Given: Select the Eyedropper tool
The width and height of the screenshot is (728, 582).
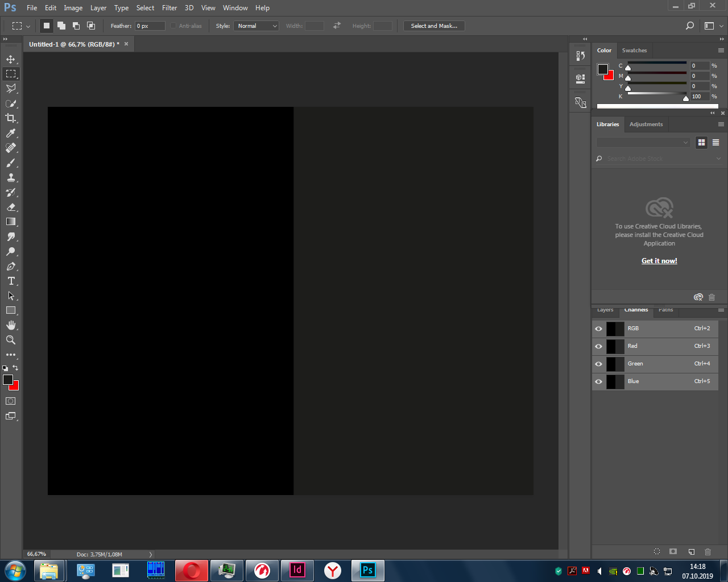Looking at the screenshot, I should click(11, 133).
